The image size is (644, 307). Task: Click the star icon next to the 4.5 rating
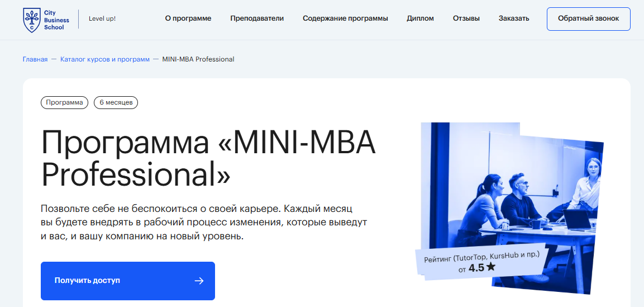[490, 267]
